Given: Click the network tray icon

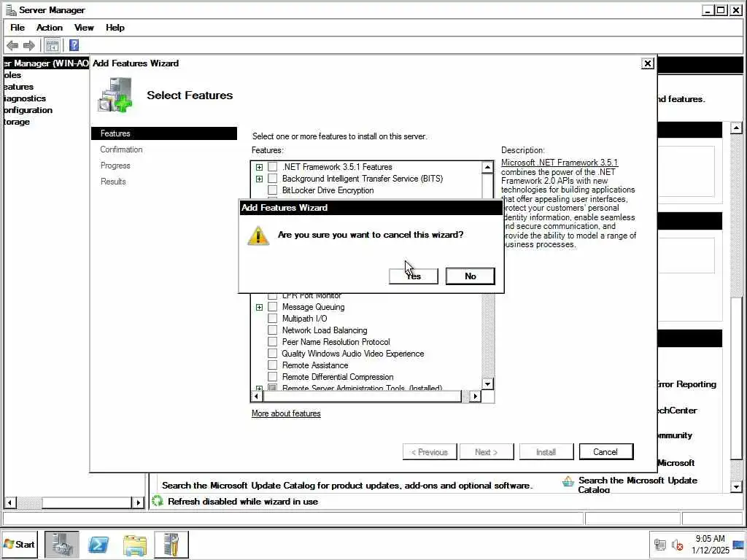Looking at the screenshot, I should [x=659, y=545].
